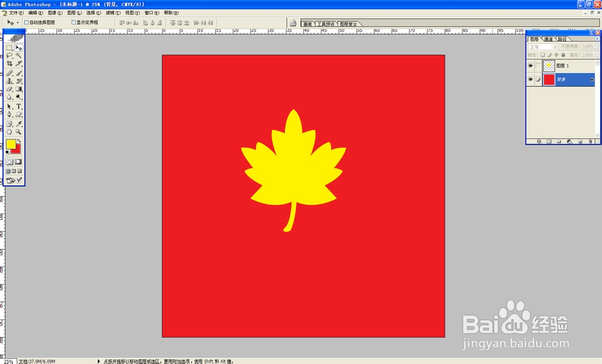Select the Dodge tool

coord(19,97)
